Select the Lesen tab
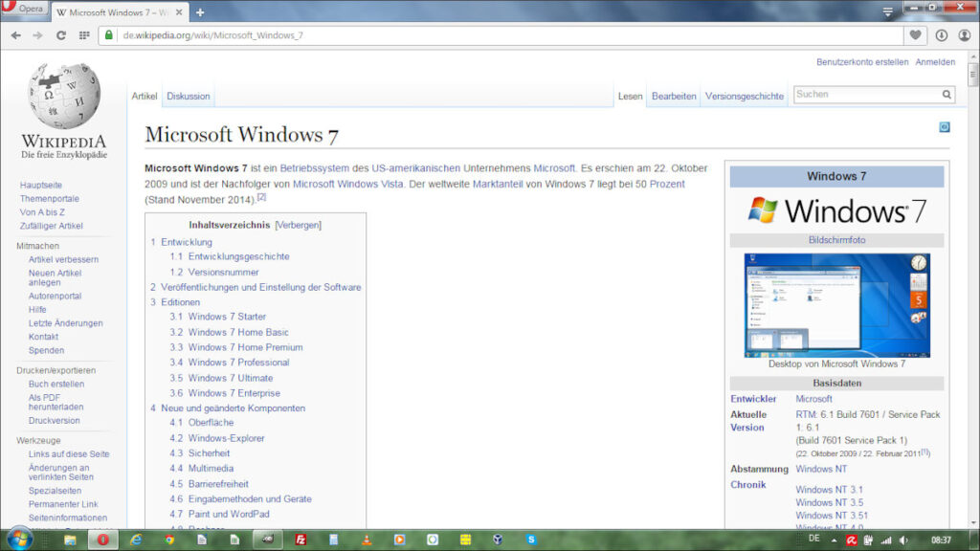Screen dimensions: 980x551 point(630,97)
